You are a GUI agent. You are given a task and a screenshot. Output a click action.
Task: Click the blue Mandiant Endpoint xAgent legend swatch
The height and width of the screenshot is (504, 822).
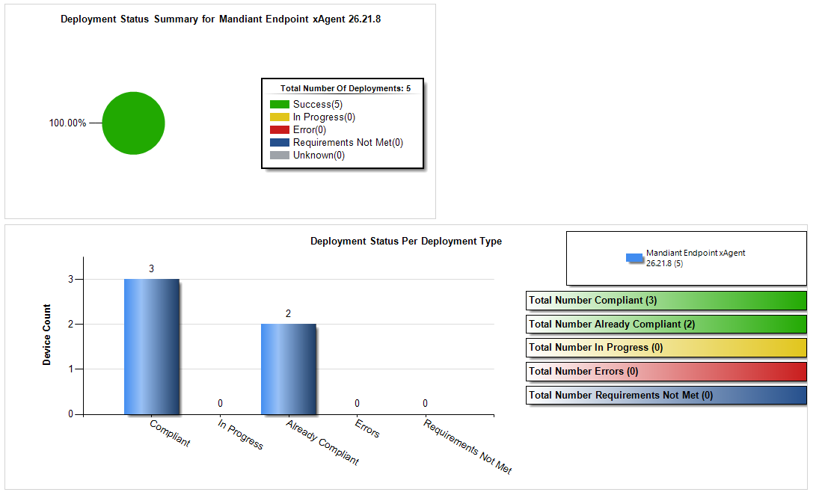coord(634,258)
